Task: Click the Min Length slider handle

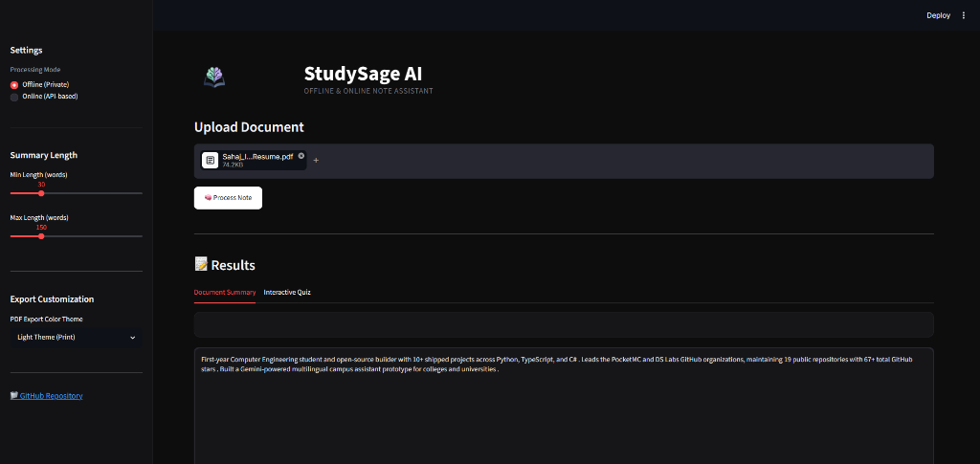Action: point(41,193)
